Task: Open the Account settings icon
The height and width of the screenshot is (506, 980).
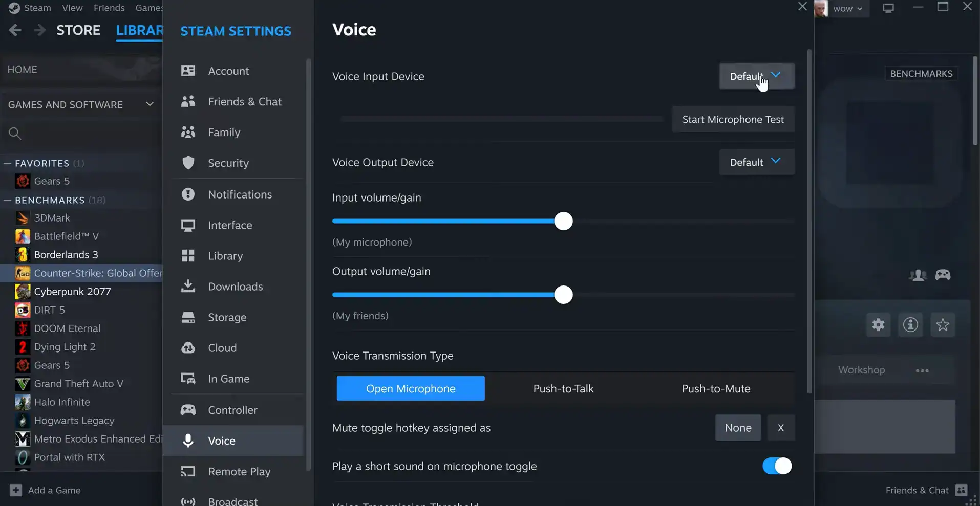Action: [x=188, y=71]
